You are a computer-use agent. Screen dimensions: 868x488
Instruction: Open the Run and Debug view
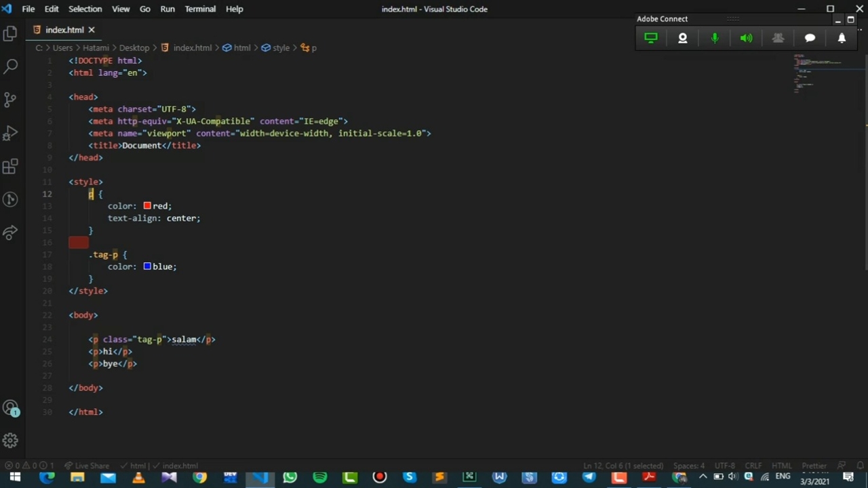click(10, 133)
